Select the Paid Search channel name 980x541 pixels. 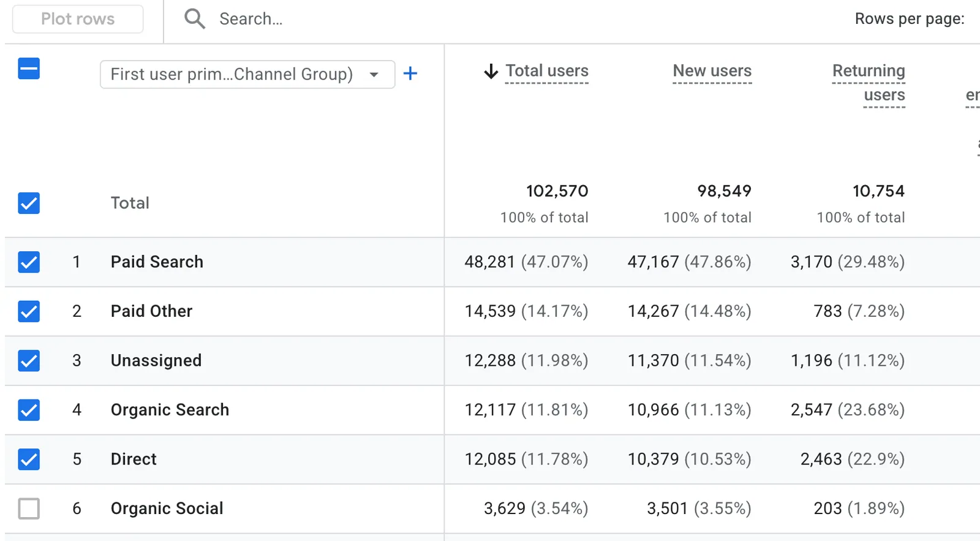[157, 262]
